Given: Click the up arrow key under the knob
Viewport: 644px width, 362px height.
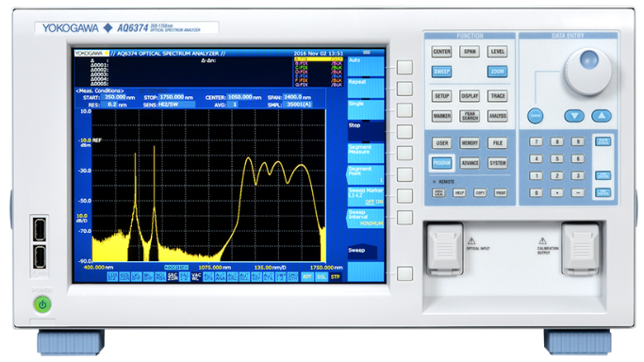Looking at the screenshot, I should point(602,116).
